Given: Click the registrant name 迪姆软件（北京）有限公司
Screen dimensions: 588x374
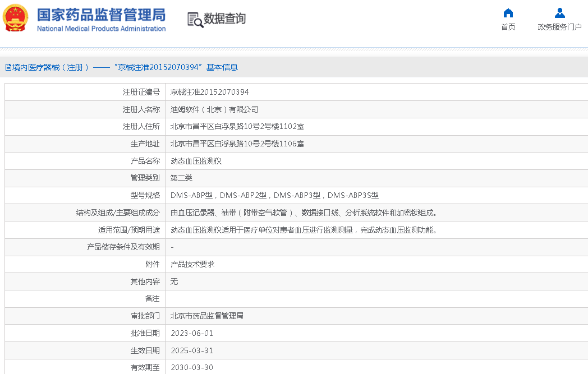Looking at the screenshot, I should (x=214, y=109).
